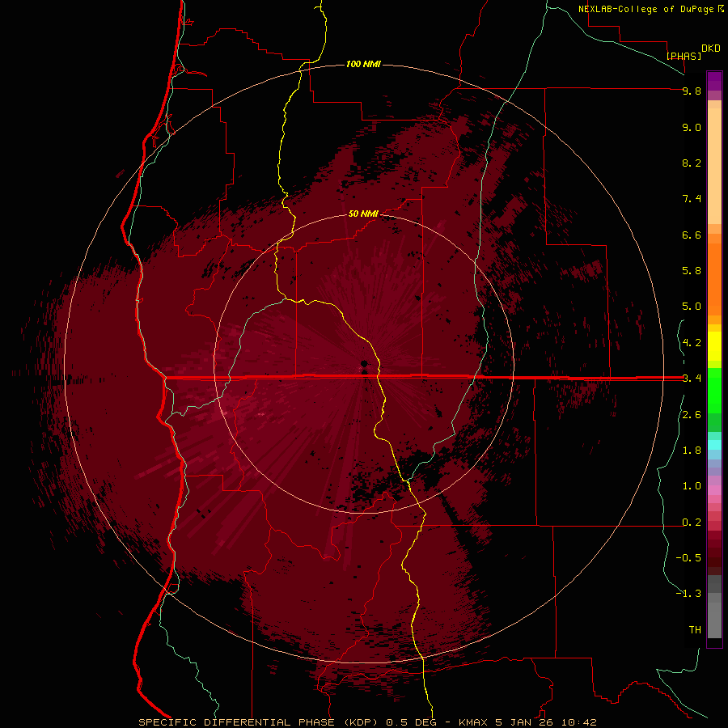Click the 4.2 scale value
The width and height of the screenshot is (728, 728).
tap(692, 343)
